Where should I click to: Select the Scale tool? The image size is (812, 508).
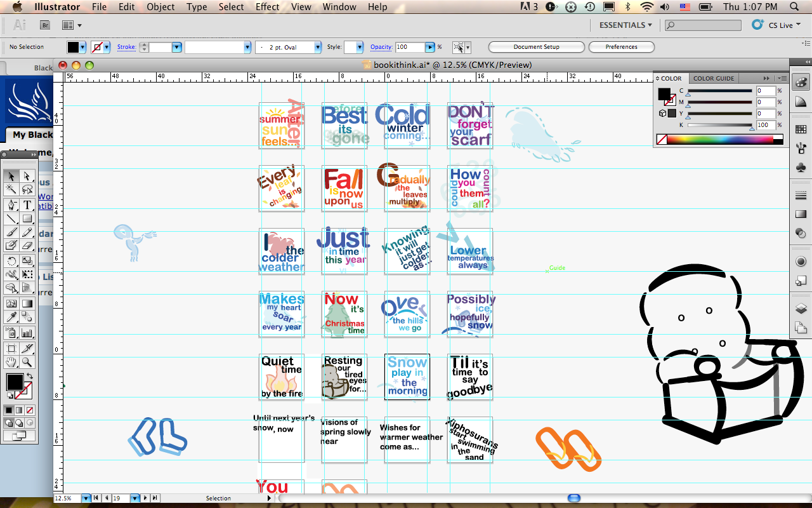[x=27, y=261]
